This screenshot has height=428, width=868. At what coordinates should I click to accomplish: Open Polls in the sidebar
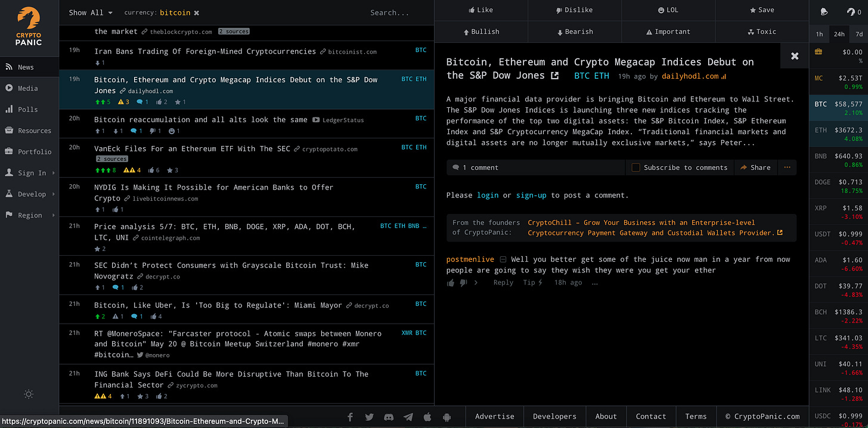tap(27, 110)
